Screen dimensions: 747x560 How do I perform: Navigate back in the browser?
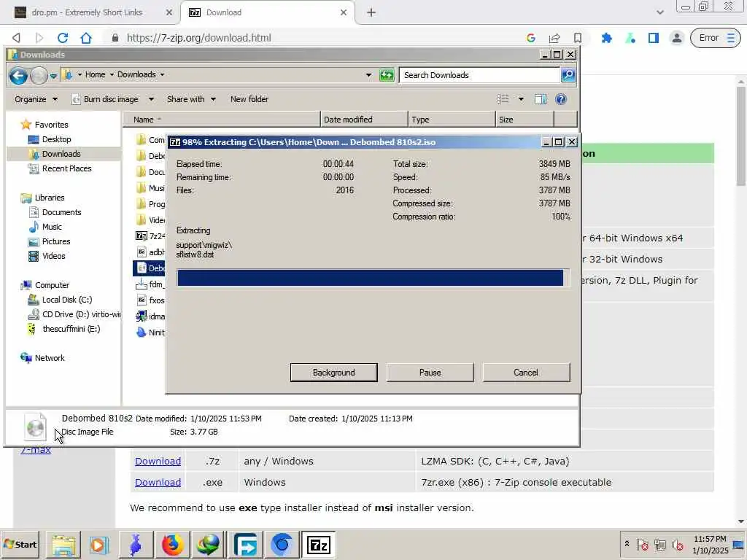tap(16, 38)
